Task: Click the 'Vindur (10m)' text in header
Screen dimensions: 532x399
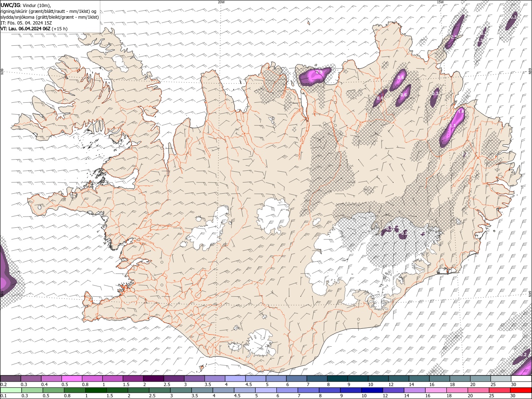Action: click(x=37, y=5)
